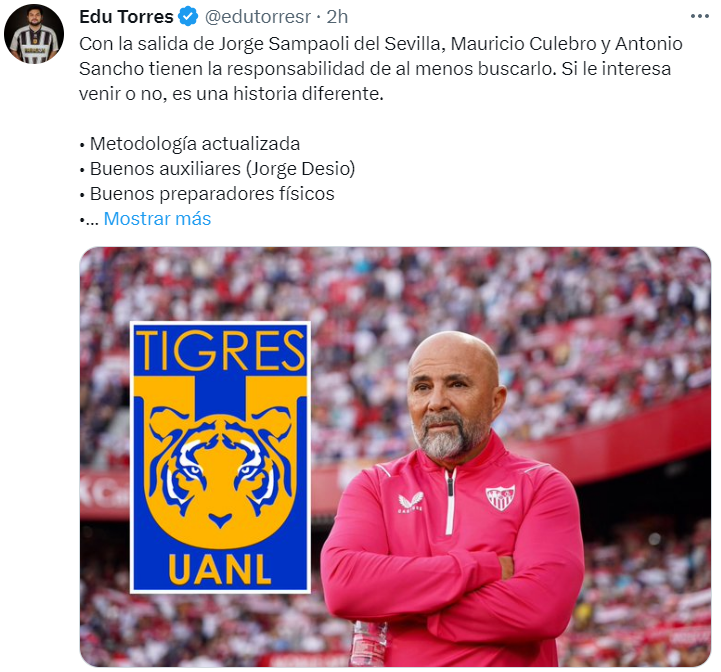Click the Sevilla crest on pink jacket
This screenshot has height=672, width=721.
500,497
